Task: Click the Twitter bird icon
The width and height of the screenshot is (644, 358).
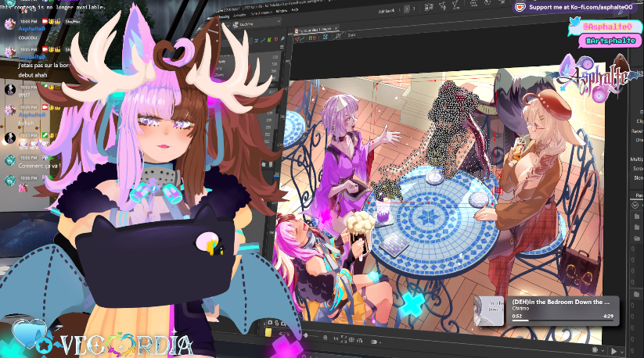Action: pos(575,22)
